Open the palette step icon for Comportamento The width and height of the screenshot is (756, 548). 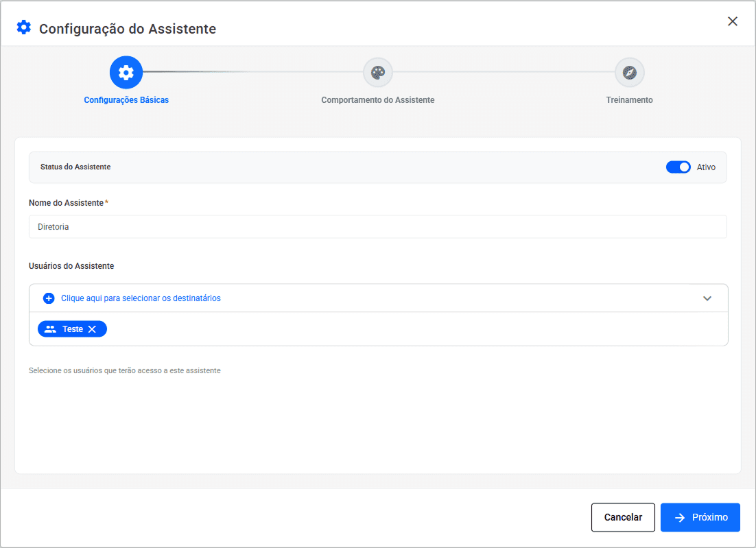(378, 73)
